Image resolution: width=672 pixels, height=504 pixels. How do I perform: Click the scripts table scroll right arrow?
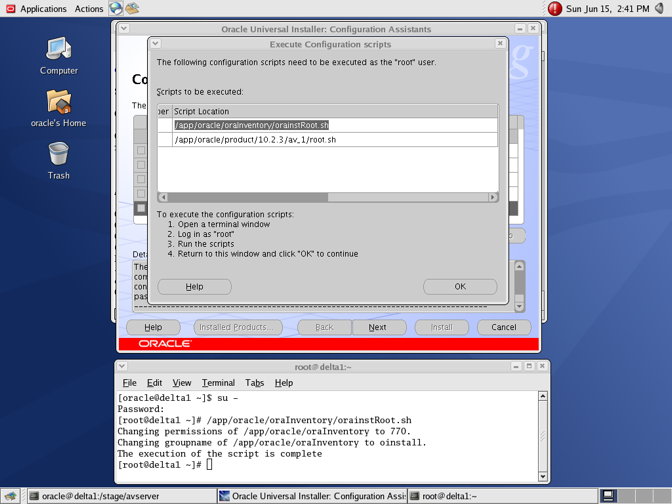coord(493,197)
